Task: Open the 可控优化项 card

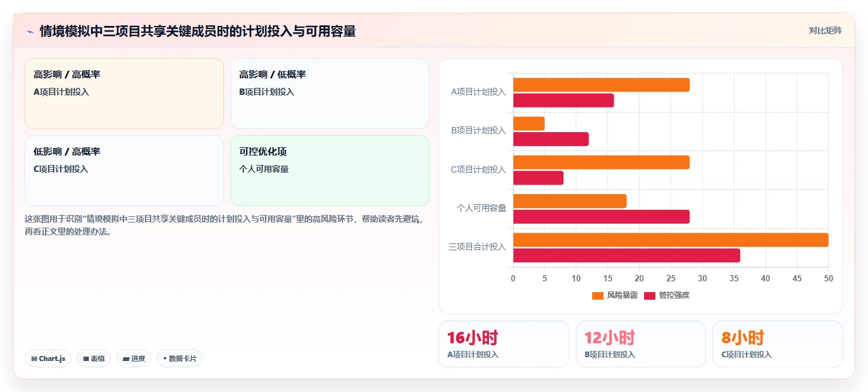Action: coord(330,171)
